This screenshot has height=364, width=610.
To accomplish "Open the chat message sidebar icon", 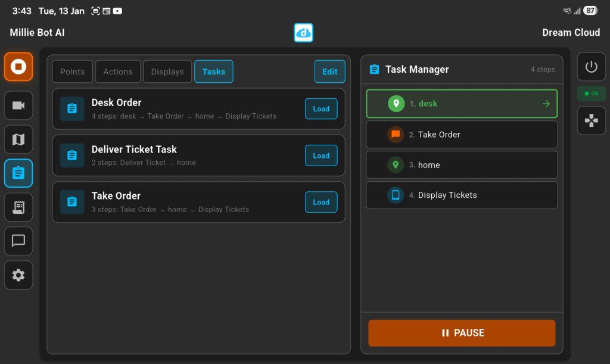I will pyautogui.click(x=18, y=241).
